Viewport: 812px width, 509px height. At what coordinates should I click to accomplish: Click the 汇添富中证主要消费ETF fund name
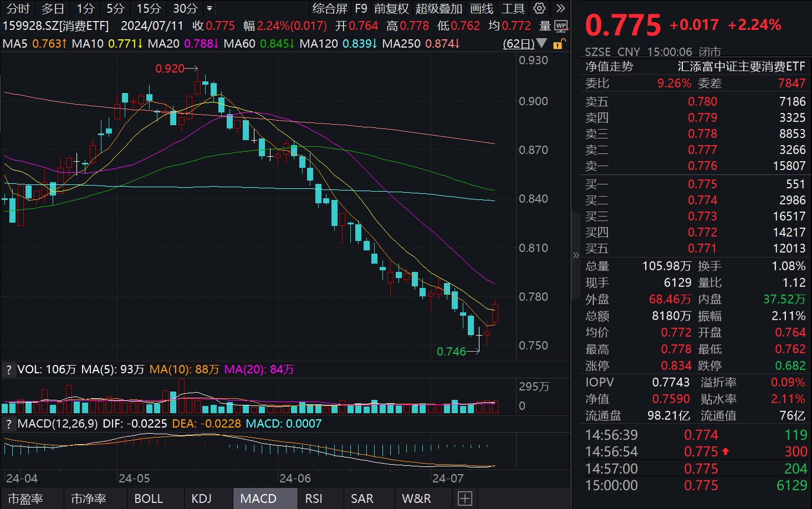742,66
